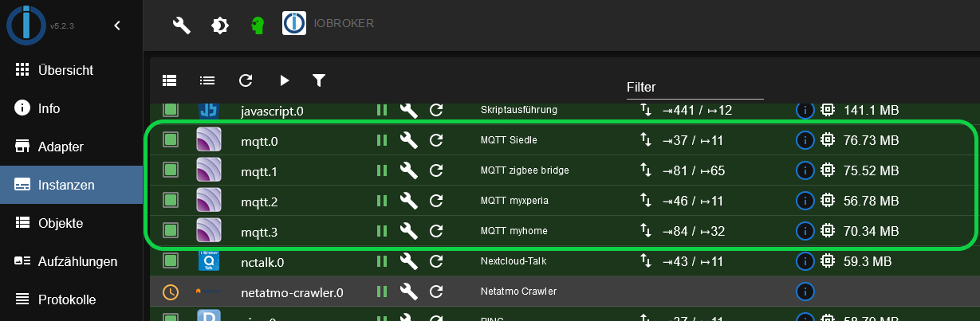Viewport: 980px width, 321px height.
Task: Go to the Adapter page
Action: pyautogui.click(x=61, y=147)
